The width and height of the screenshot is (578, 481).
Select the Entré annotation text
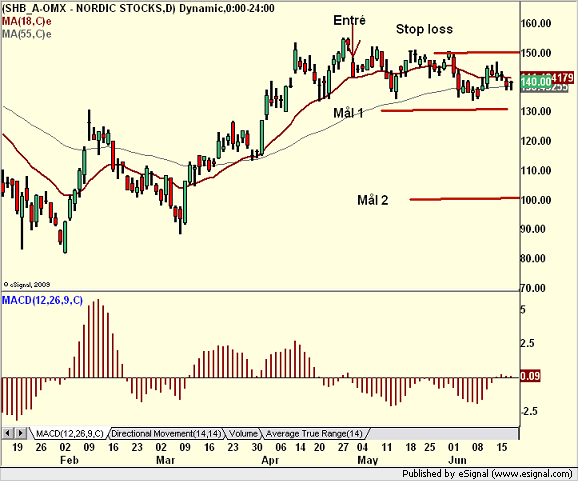tap(349, 20)
